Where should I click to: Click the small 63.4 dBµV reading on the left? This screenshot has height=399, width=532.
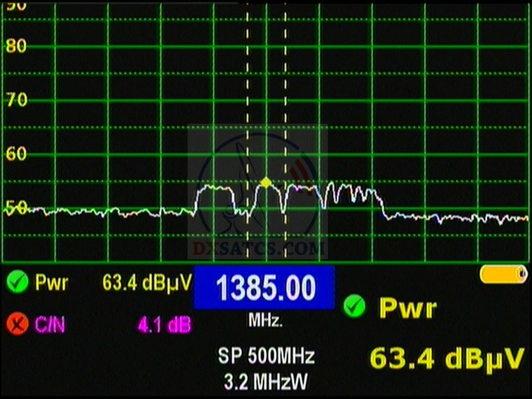pos(147,283)
